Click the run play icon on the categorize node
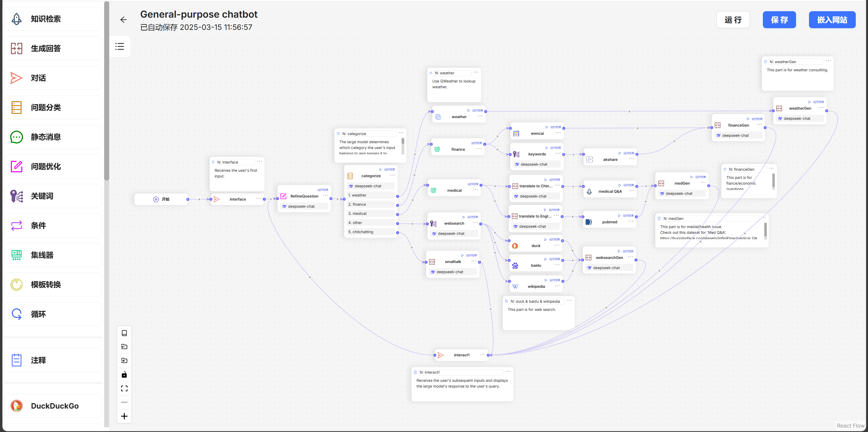This screenshot has height=432, width=868. [x=381, y=169]
